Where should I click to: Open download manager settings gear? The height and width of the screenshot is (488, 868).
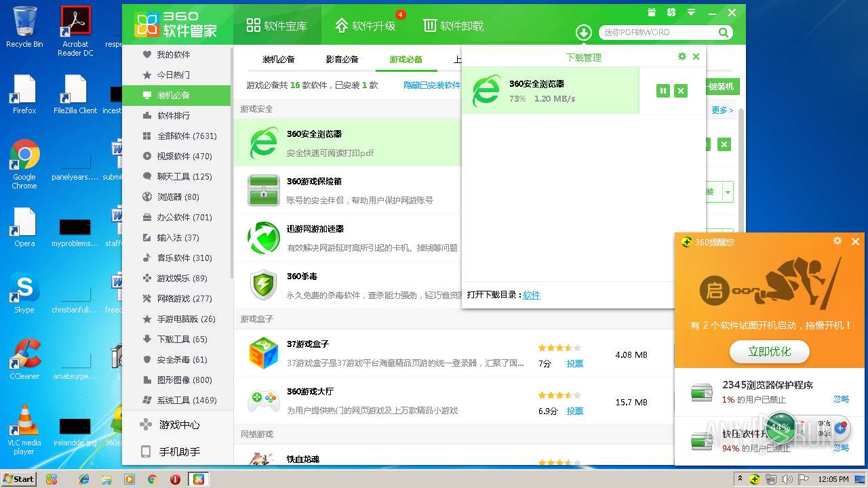tap(682, 57)
